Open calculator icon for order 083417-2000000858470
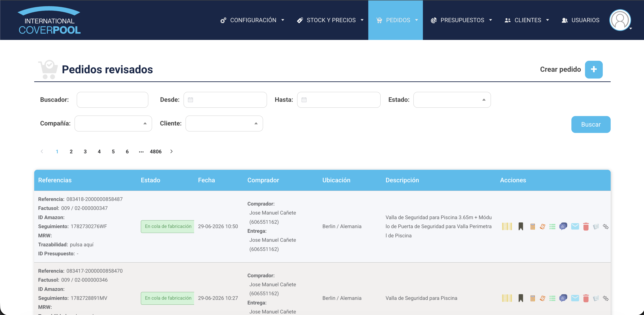Screen dimensions: 644x315 tap(533, 299)
